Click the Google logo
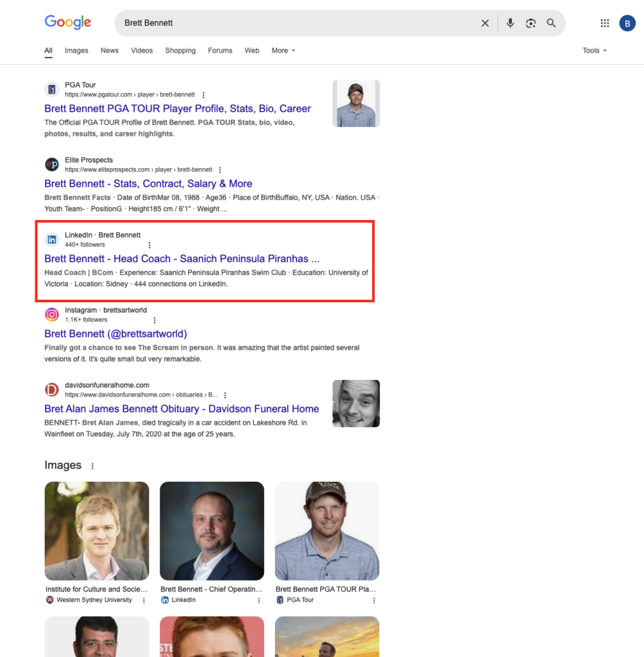 (68, 22)
